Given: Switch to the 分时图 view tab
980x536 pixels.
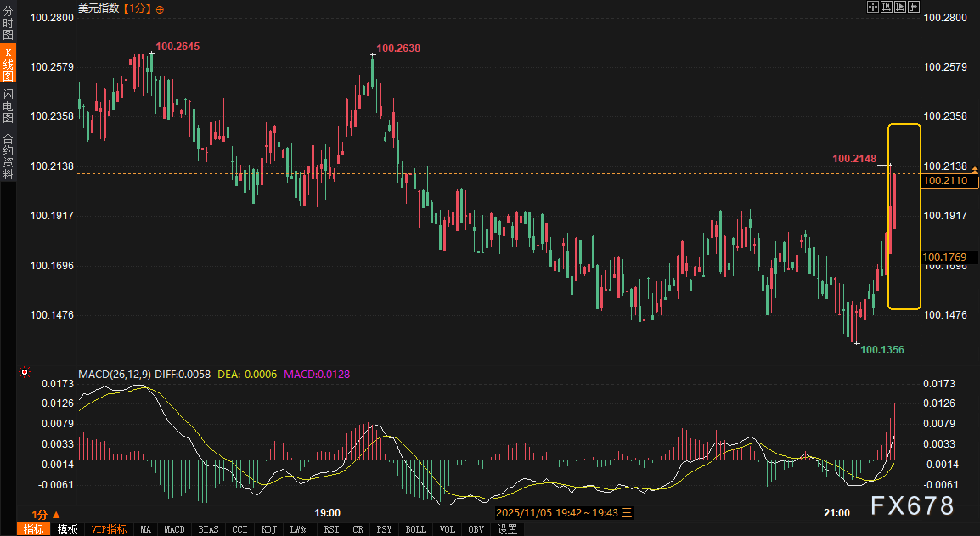Looking at the screenshot, I should pos(8,29).
